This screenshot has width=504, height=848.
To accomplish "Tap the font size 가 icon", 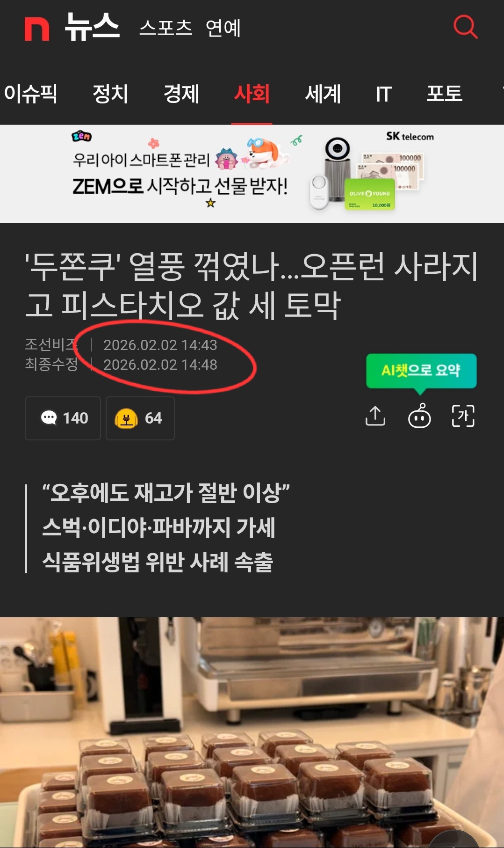I will [463, 416].
